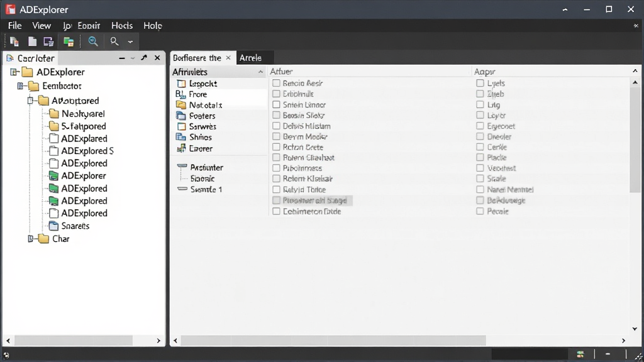Check the Pecoie checkbox

coord(480,211)
